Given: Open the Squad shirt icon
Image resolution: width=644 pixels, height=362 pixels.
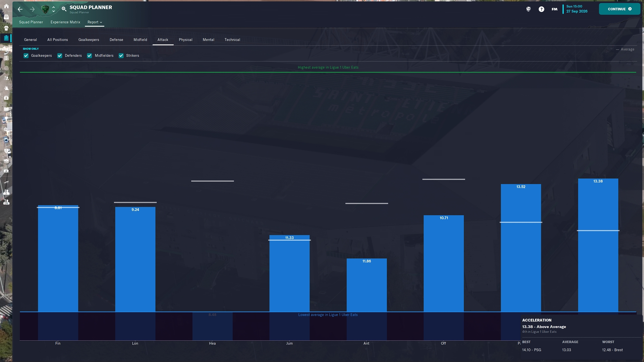Looking at the screenshot, I should point(6,28).
